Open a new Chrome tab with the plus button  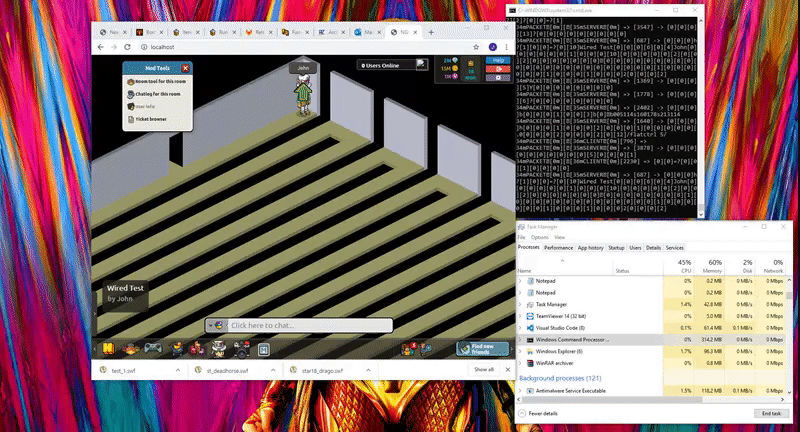coord(431,32)
